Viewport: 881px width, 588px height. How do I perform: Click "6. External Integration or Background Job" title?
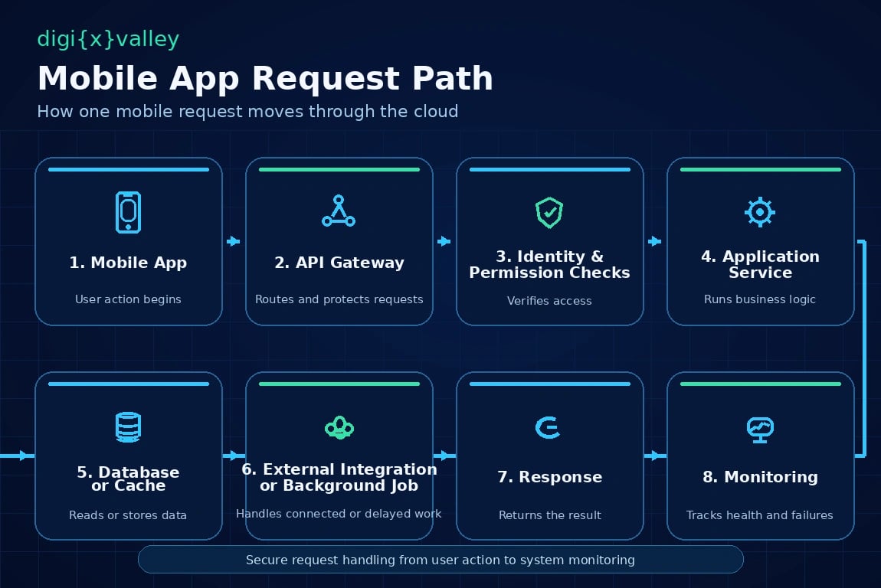[x=339, y=477]
